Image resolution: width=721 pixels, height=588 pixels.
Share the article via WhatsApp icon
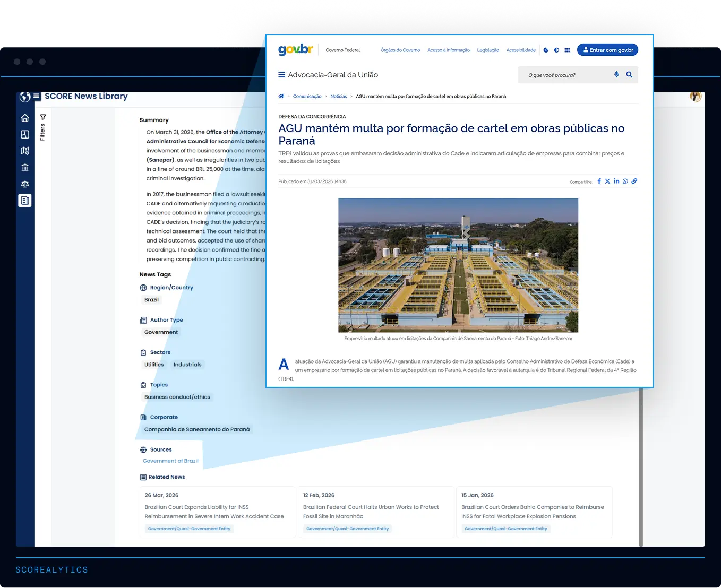625,181
